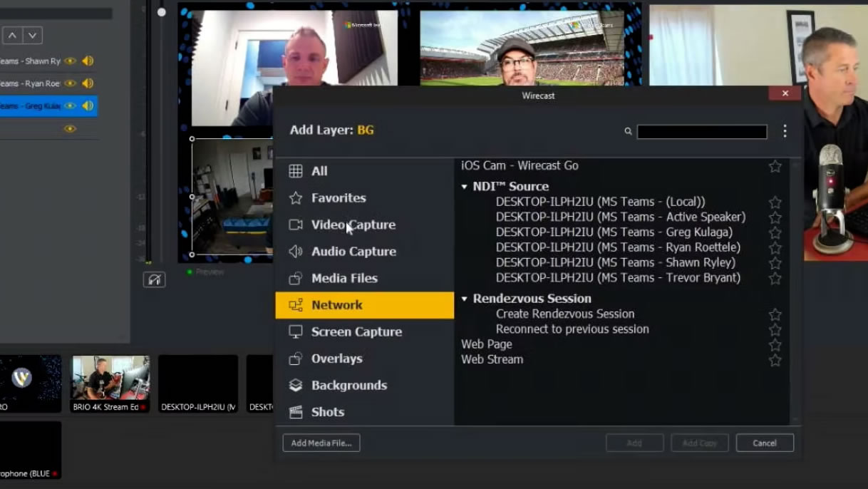This screenshot has width=868, height=489.
Task: Collapse the Rendezvous Session group
Action: pyautogui.click(x=465, y=299)
